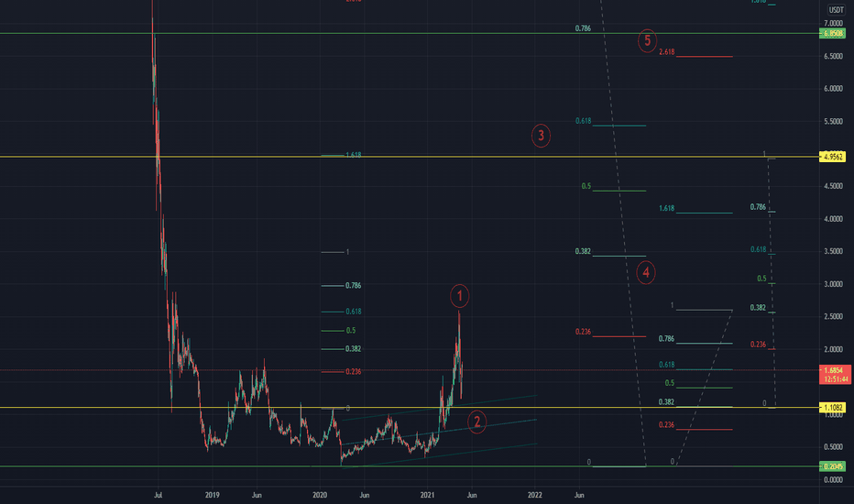Click the circled wave 5 marker
The width and height of the screenshot is (854, 504).
point(648,41)
